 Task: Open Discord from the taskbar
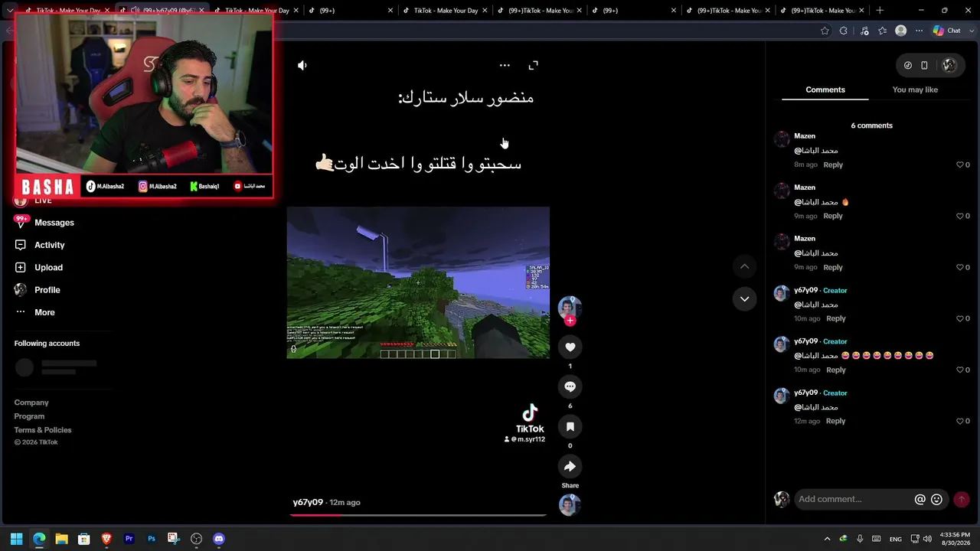(x=219, y=539)
